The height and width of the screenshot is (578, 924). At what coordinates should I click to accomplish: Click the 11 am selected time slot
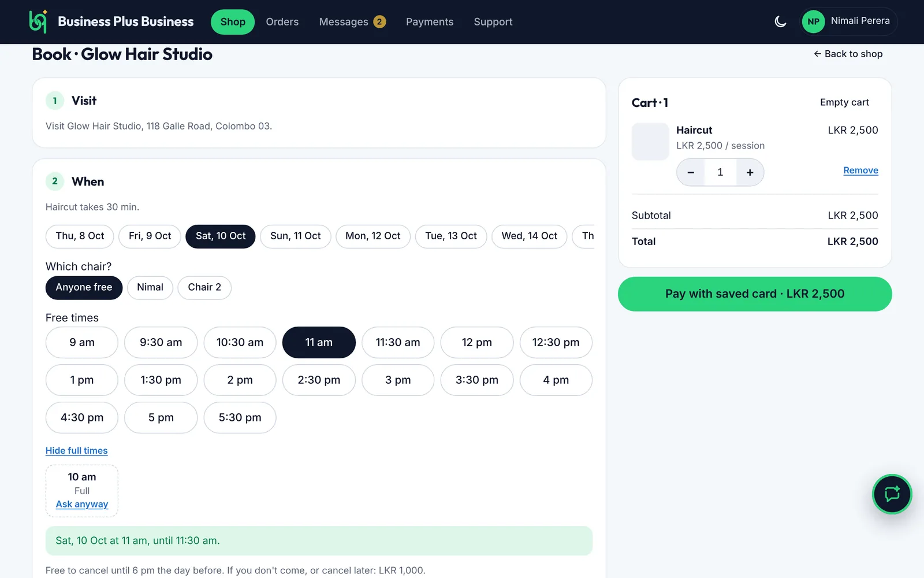(319, 343)
